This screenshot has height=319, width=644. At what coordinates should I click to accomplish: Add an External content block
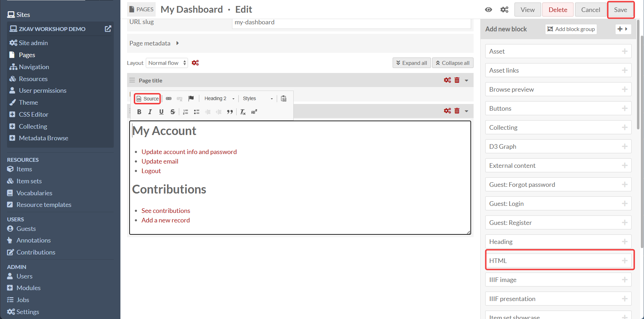(558, 166)
